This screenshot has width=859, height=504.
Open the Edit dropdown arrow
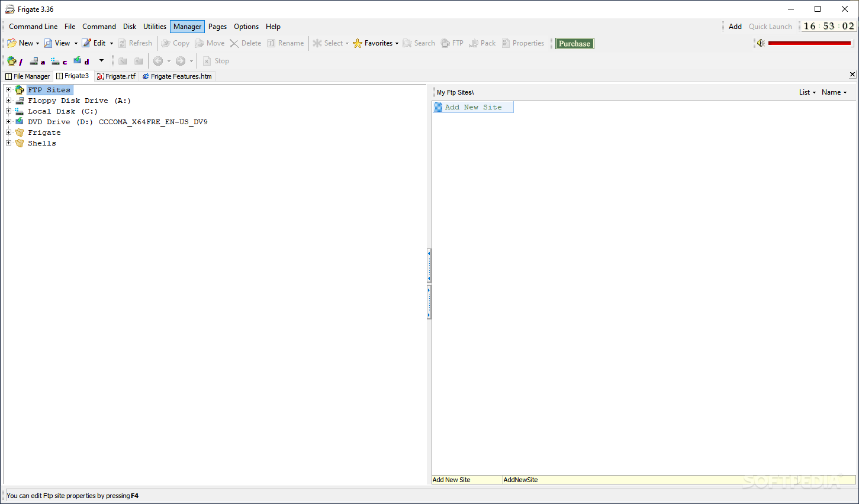[111, 43]
